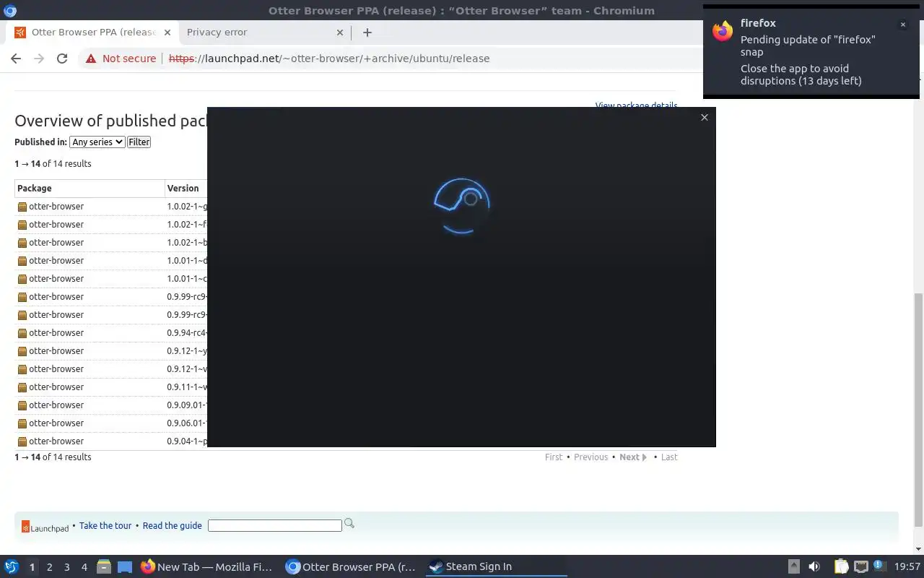Click the package icon in the 0.9.04-1~p row
Image resolution: width=924 pixels, height=578 pixels.
(x=22, y=441)
